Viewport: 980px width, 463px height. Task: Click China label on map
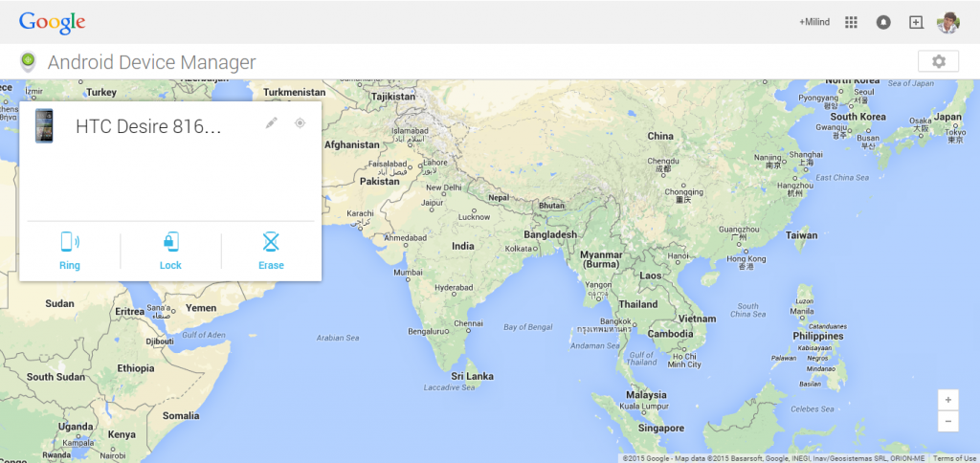click(x=660, y=136)
